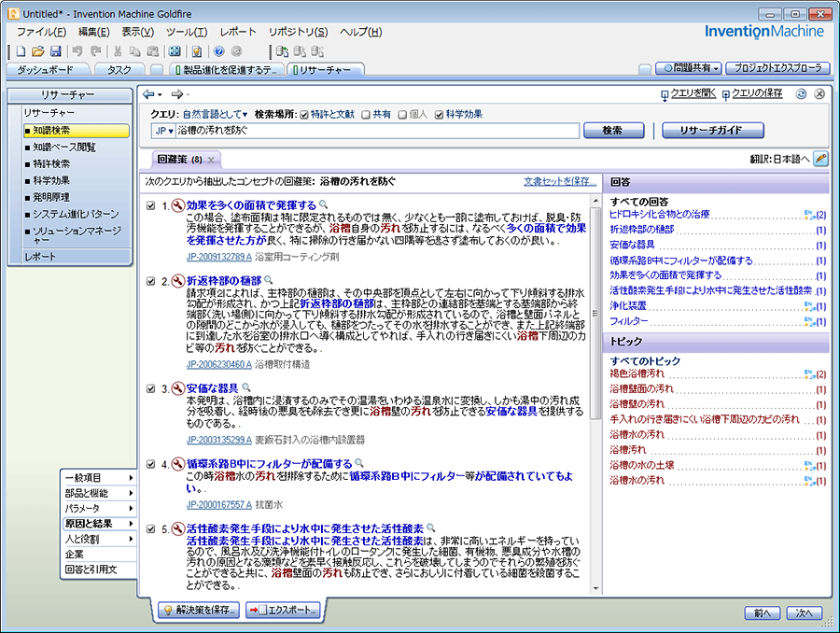
Task: Click the エクスポート... button
Action: 283,610
